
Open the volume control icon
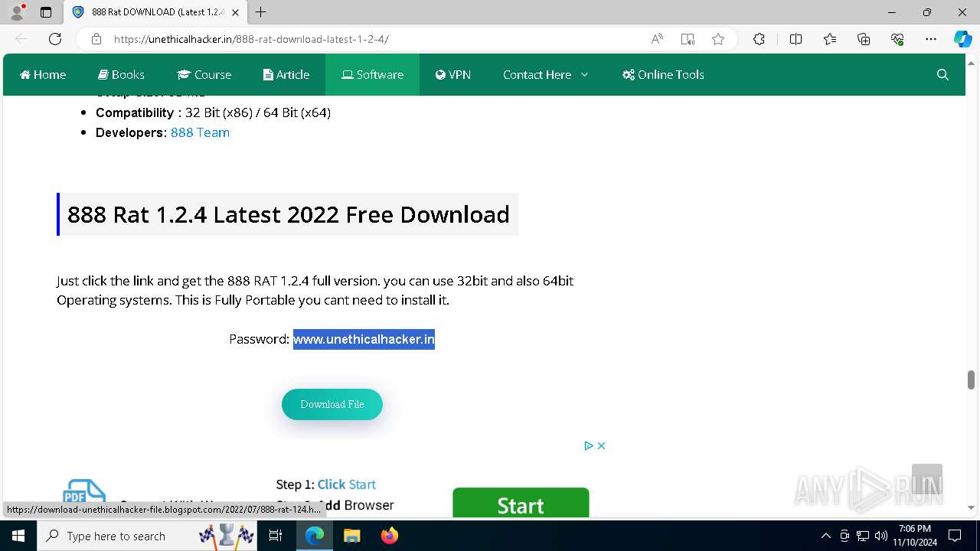(x=880, y=536)
